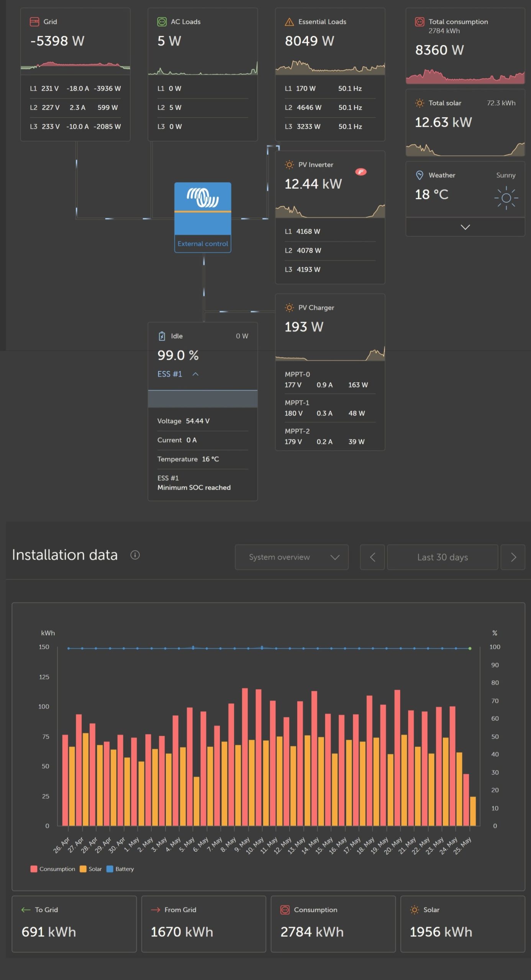531x980 pixels.
Task: Click the Consumption summary socket icon
Action: click(285, 910)
